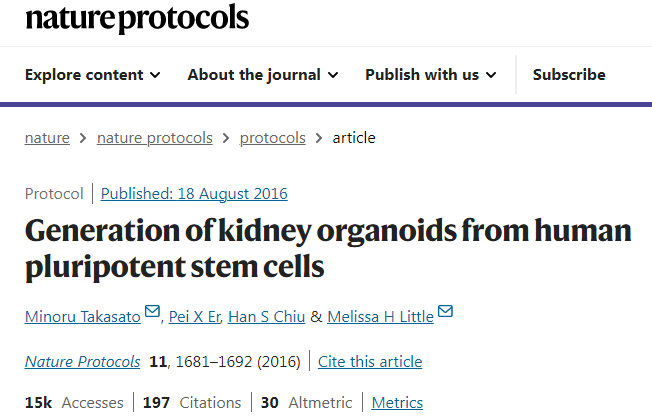Viewport: 652px width, 416px height.
Task: Expand the Explore content menu
Action: (92, 75)
